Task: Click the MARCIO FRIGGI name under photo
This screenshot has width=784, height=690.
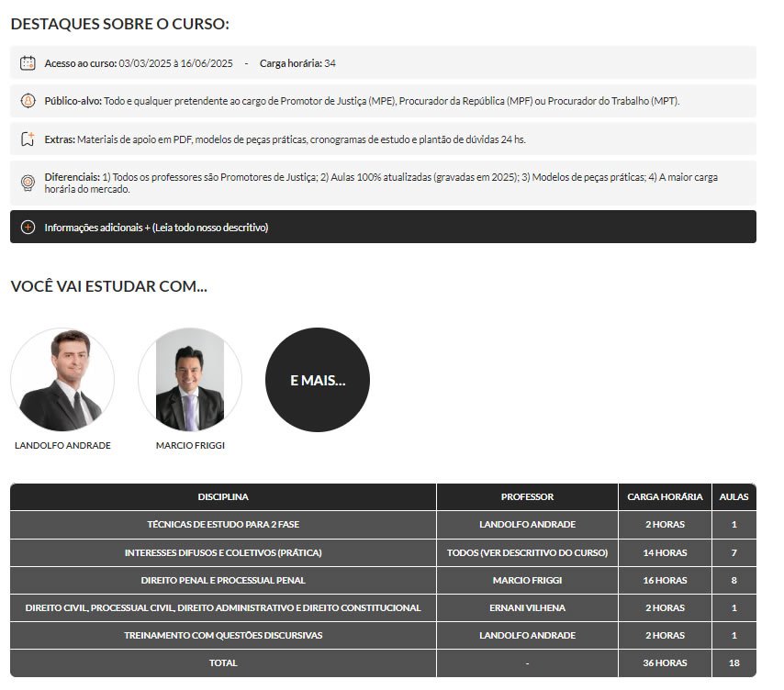Action: click(190, 445)
